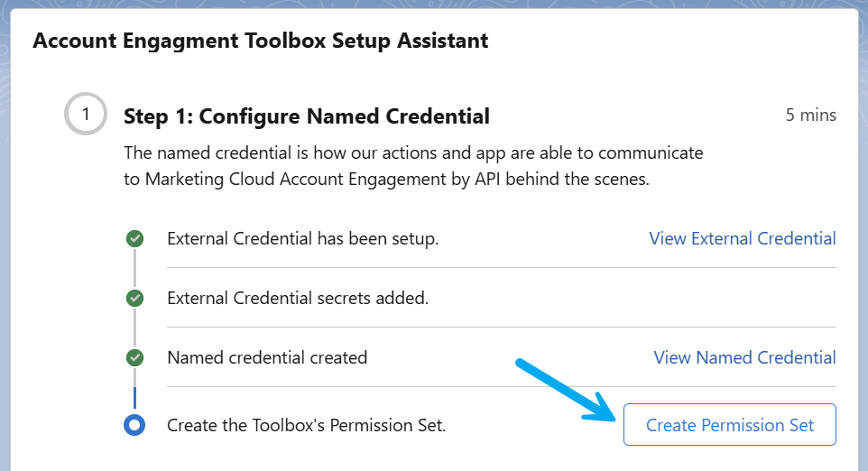Select the Named credential created text
Screen dimensions: 868x471
tap(267, 357)
